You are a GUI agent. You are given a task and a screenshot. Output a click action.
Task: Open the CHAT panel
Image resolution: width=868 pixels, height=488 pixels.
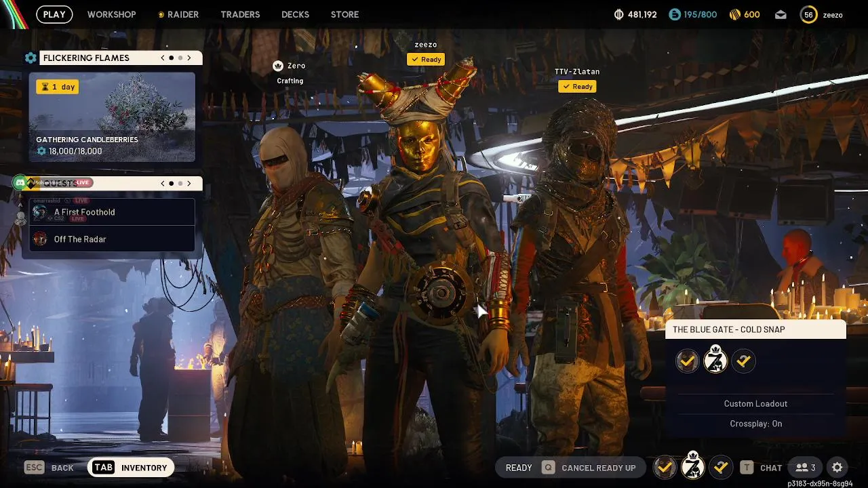click(x=771, y=468)
